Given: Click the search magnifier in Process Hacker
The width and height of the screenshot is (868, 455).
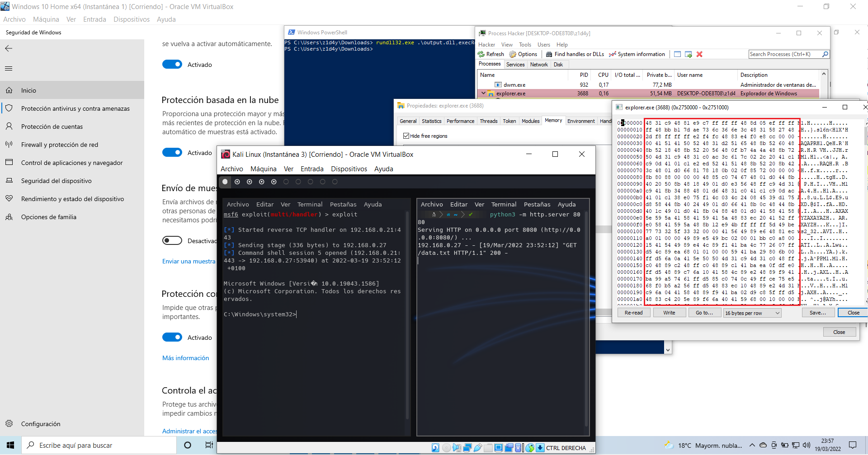Looking at the screenshot, I should (x=825, y=54).
